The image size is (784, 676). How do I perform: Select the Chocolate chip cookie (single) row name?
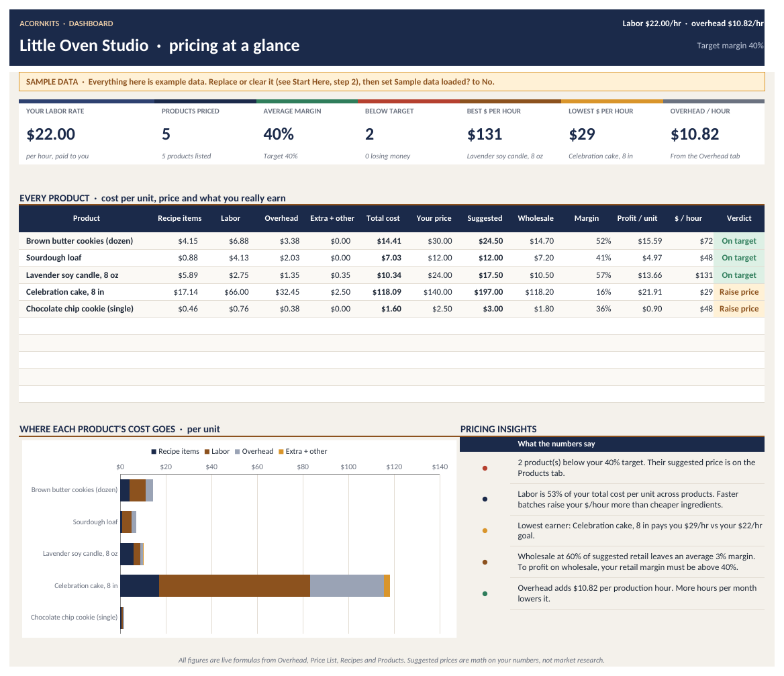coord(79,309)
